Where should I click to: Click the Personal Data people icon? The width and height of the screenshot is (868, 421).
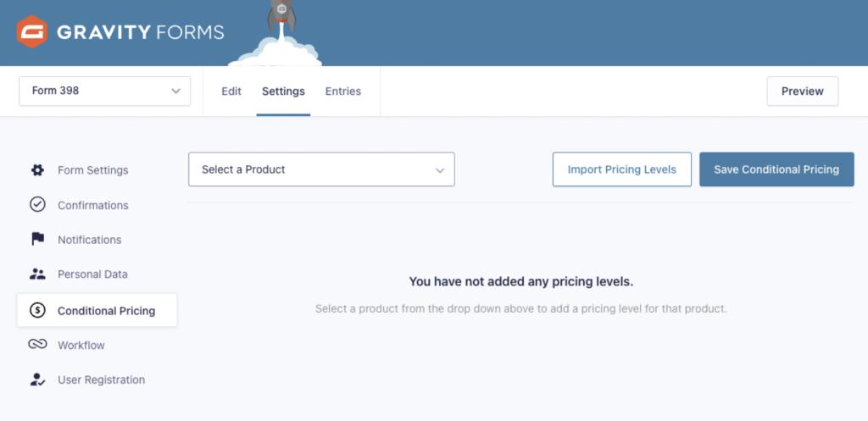coord(37,274)
